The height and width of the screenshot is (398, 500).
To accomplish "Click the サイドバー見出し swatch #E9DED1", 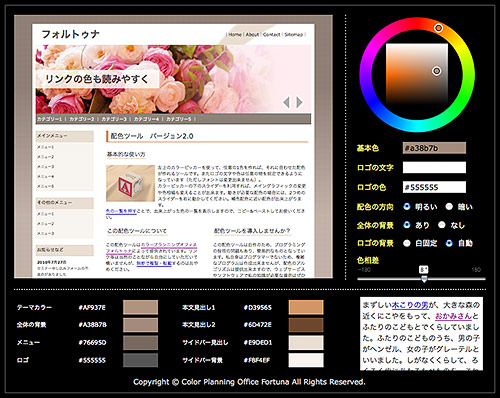I will tap(306, 343).
